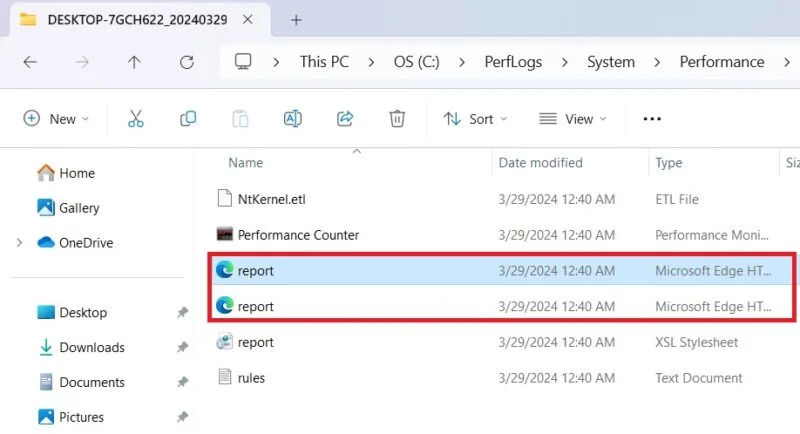This screenshot has width=800, height=434.
Task: Select the NtKernel.etl file
Action: 271,199
